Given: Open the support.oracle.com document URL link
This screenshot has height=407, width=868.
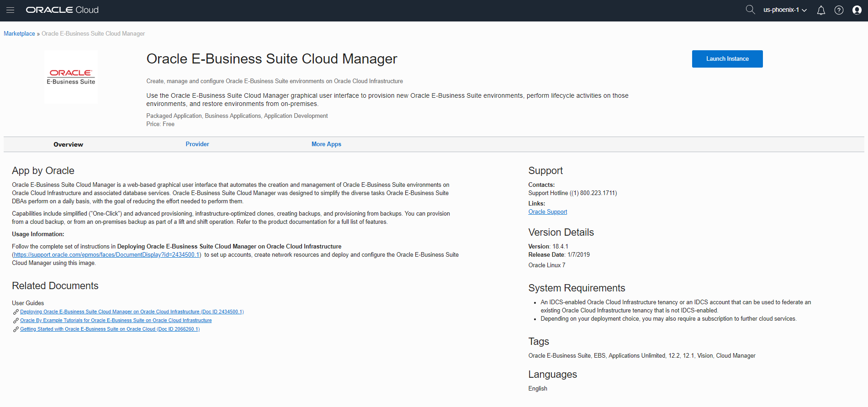Looking at the screenshot, I should 106,255.
